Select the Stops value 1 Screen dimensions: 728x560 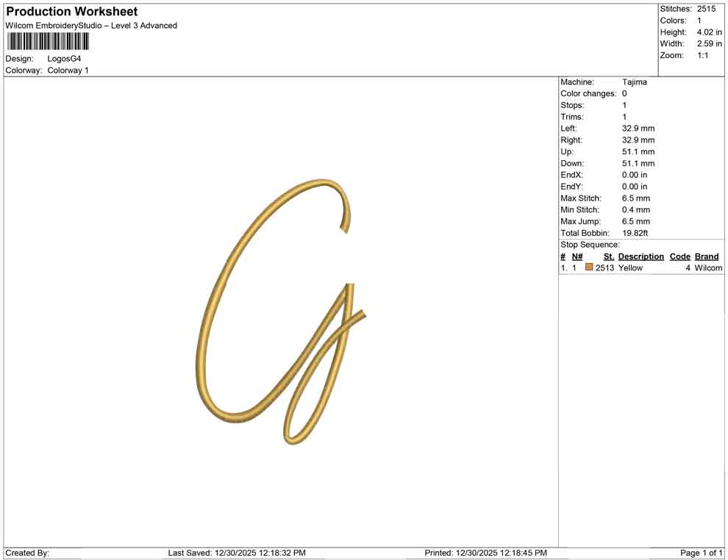pos(624,105)
